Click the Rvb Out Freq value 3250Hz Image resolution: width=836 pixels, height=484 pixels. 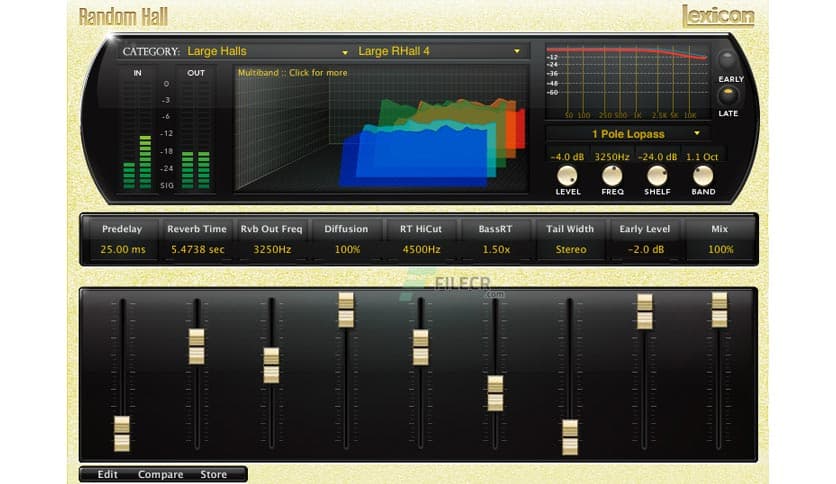tap(272, 249)
